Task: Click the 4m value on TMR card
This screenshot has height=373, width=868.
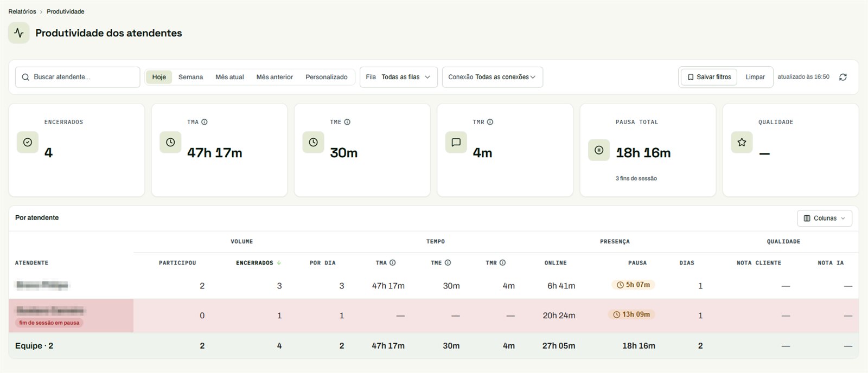Action: coord(483,153)
